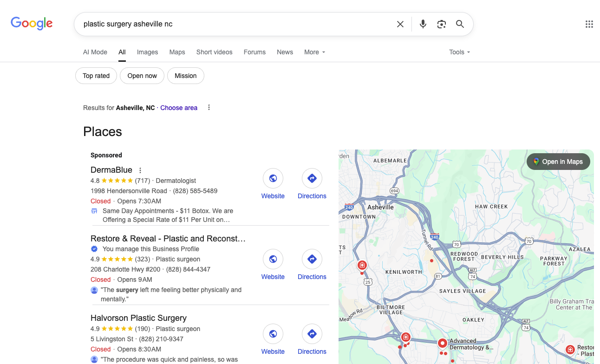Click the Choose area link
The height and width of the screenshot is (364, 600).
[x=179, y=108]
